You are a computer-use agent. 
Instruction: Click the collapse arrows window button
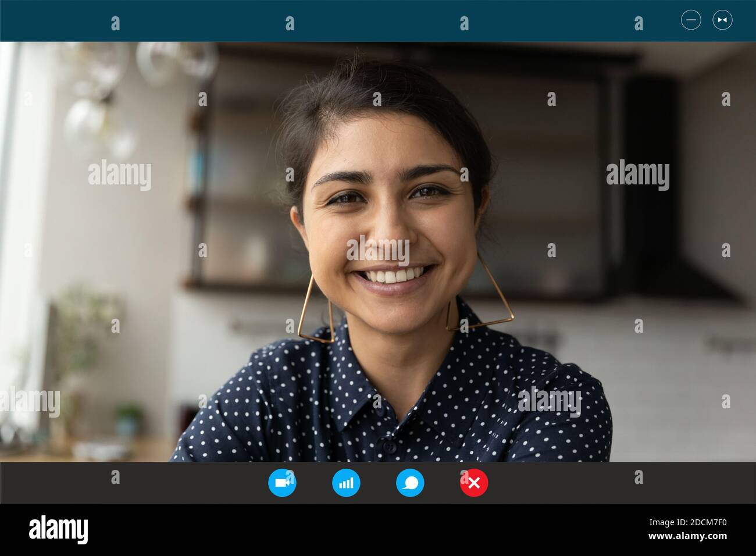coord(722,20)
